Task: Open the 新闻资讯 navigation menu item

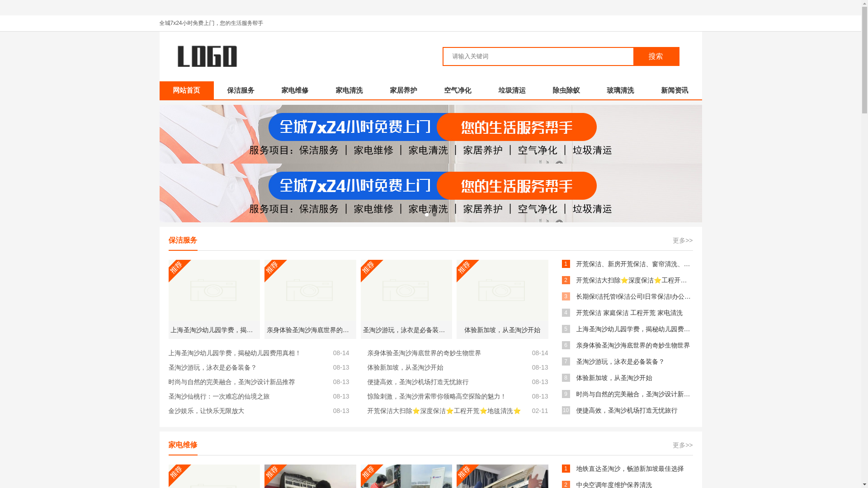Action: coord(675,90)
